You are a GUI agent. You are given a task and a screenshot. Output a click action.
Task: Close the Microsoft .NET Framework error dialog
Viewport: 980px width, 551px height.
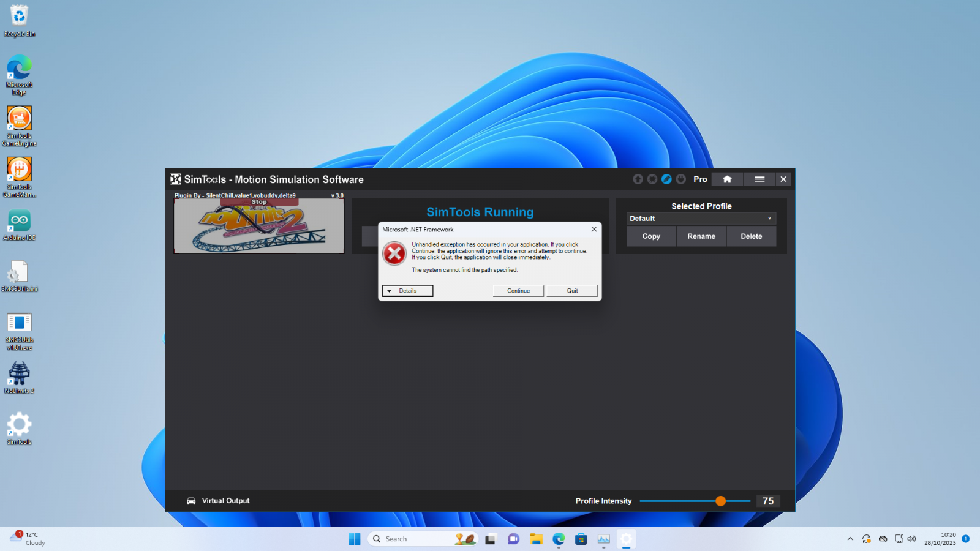(594, 229)
